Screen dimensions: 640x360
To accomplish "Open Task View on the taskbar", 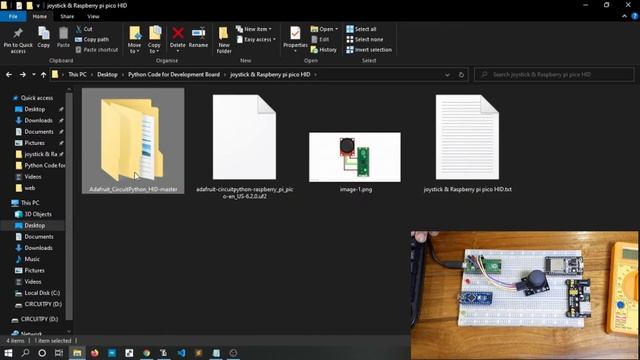I will (59, 353).
